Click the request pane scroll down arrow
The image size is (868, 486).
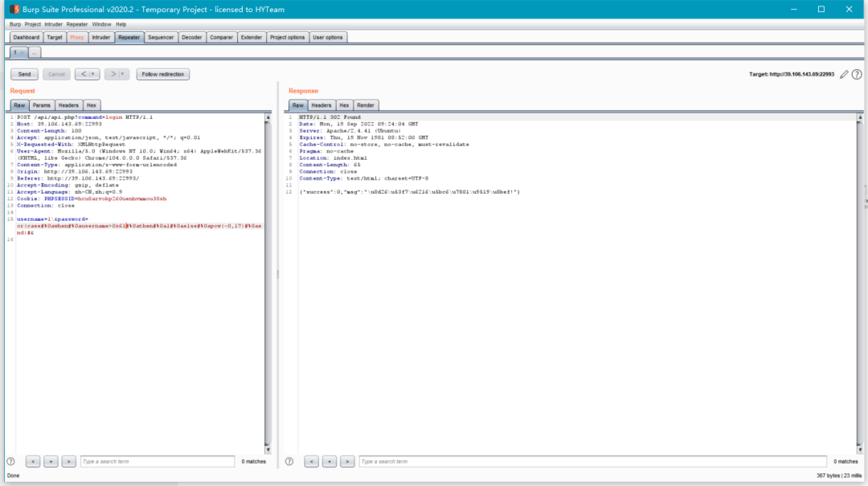pos(268,450)
